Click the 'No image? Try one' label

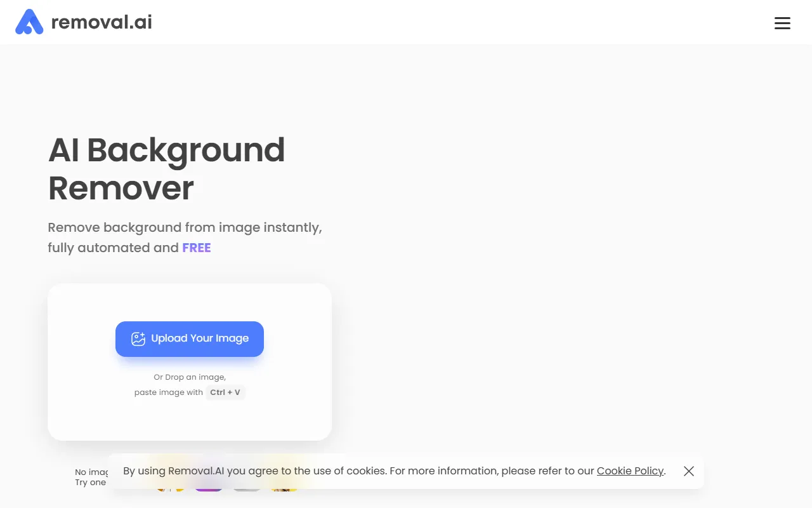[x=91, y=477]
